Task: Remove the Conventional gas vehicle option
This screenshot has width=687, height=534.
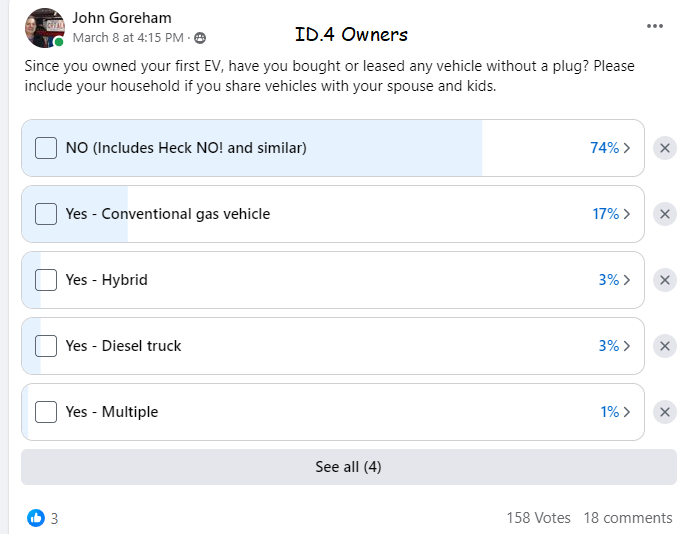Action: click(665, 214)
